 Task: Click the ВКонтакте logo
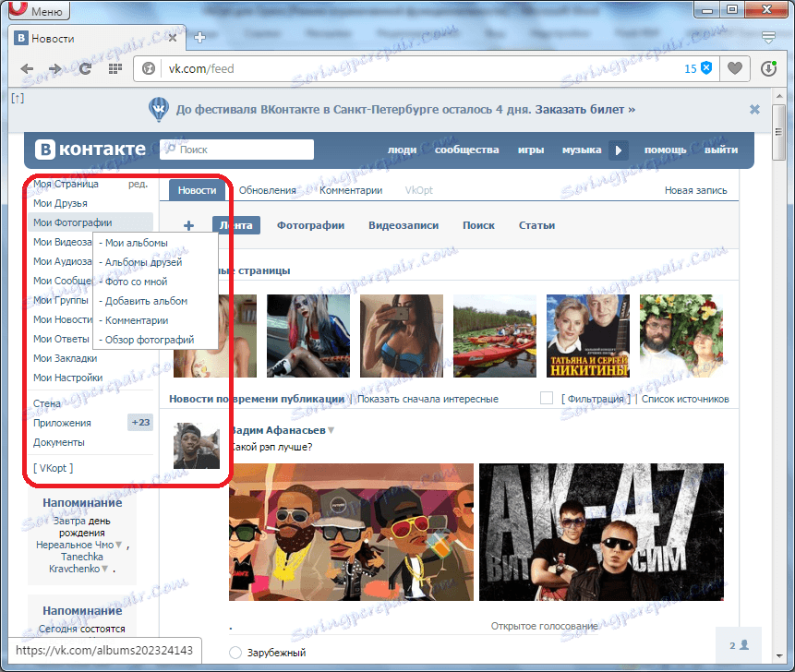(x=90, y=150)
